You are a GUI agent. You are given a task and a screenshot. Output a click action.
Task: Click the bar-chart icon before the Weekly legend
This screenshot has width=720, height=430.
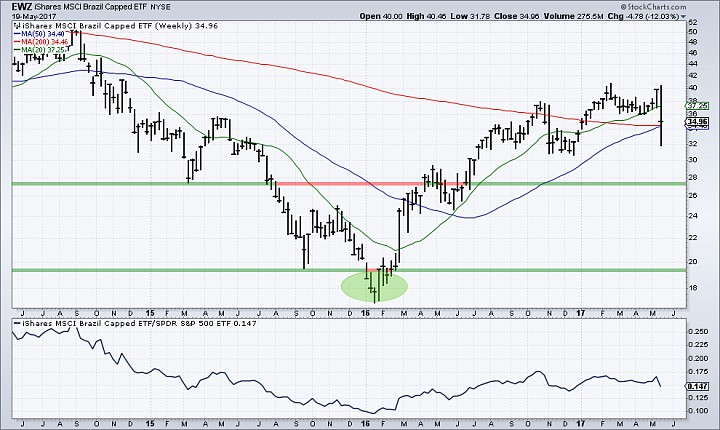pos(17,26)
